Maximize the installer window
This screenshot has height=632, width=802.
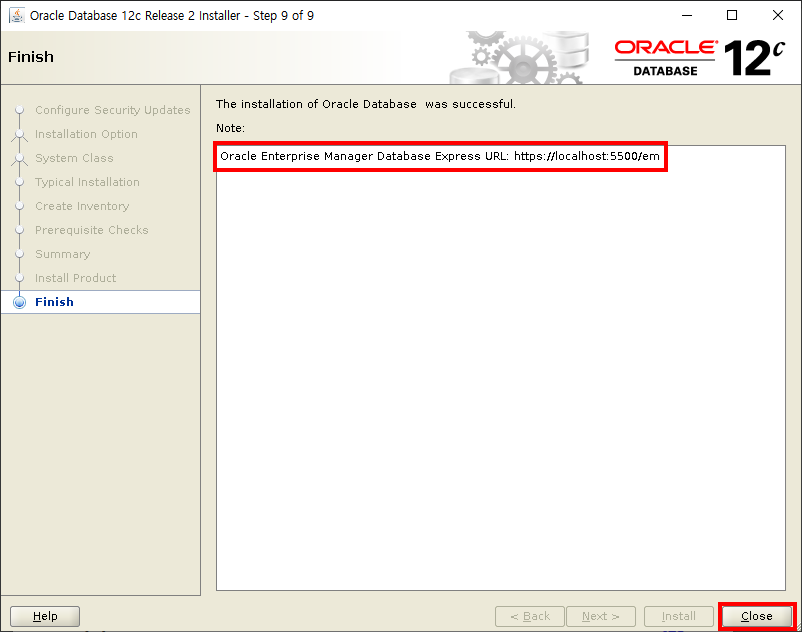tap(732, 15)
